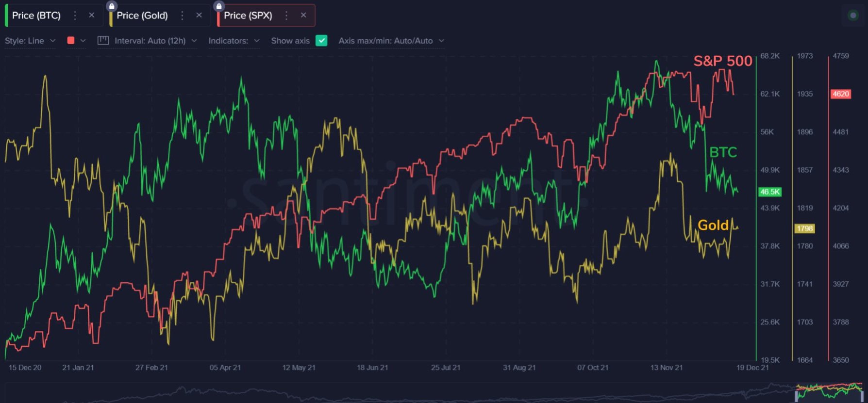
Task: Select the Price (SPX) metric tab
Action: [248, 16]
